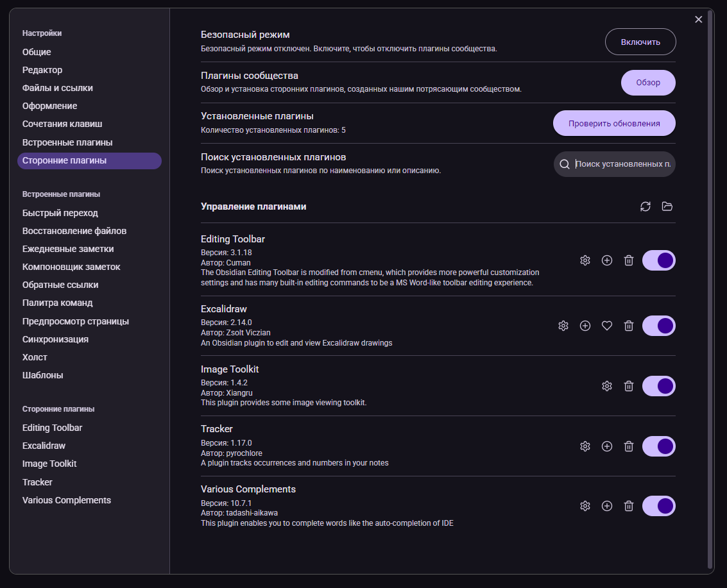Screen dimensions: 727x588
Task: Open Excalidraw plugin settings gear
Action: pyautogui.click(x=563, y=326)
